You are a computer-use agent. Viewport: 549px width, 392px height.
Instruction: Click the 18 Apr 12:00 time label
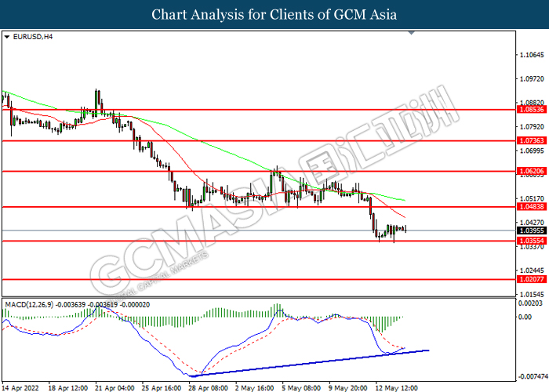[68, 388]
